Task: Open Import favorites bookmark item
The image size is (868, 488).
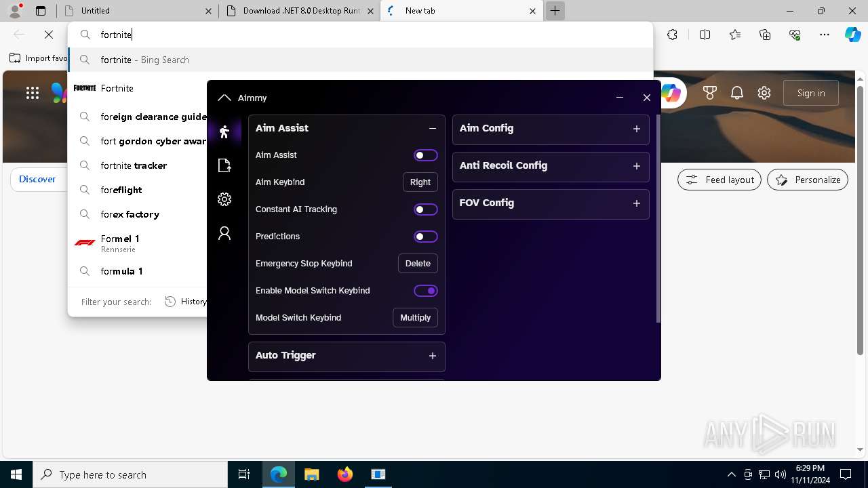Action: tap(39, 58)
